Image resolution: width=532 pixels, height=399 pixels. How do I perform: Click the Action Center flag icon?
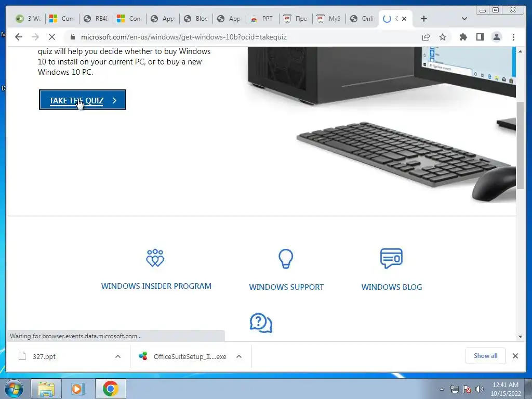coord(467,389)
